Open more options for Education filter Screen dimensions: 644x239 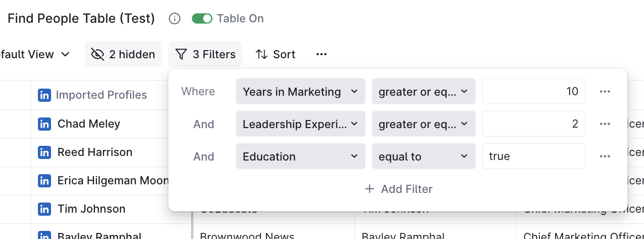pyautogui.click(x=605, y=156)
